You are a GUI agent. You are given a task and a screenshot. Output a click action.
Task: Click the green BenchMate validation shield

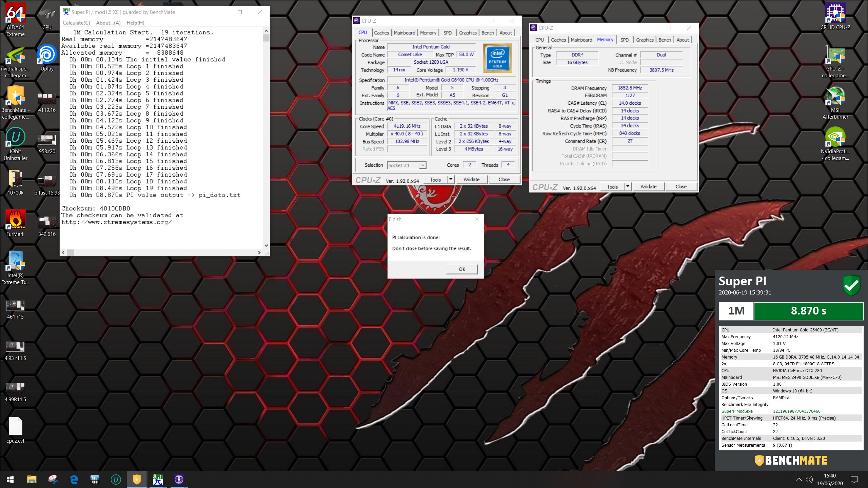(851, 285)
